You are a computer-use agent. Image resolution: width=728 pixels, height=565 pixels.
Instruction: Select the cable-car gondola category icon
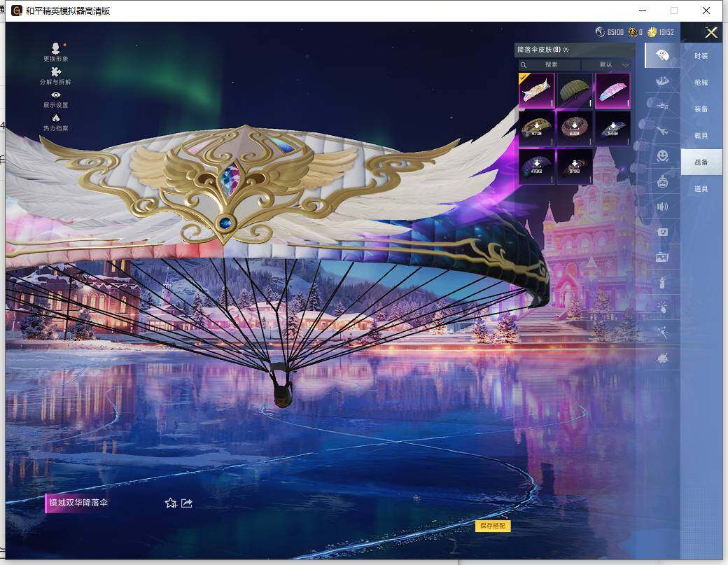[x=662, y=181]
